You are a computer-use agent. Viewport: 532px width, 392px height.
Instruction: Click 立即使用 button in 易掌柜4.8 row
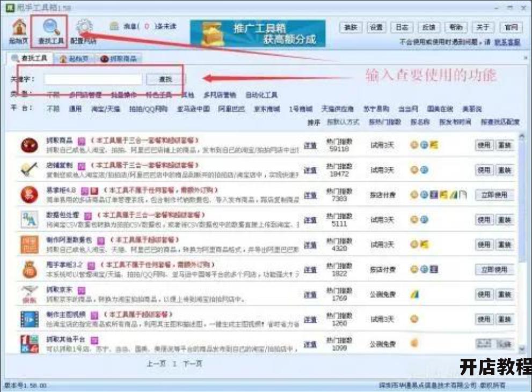(494, 195)
